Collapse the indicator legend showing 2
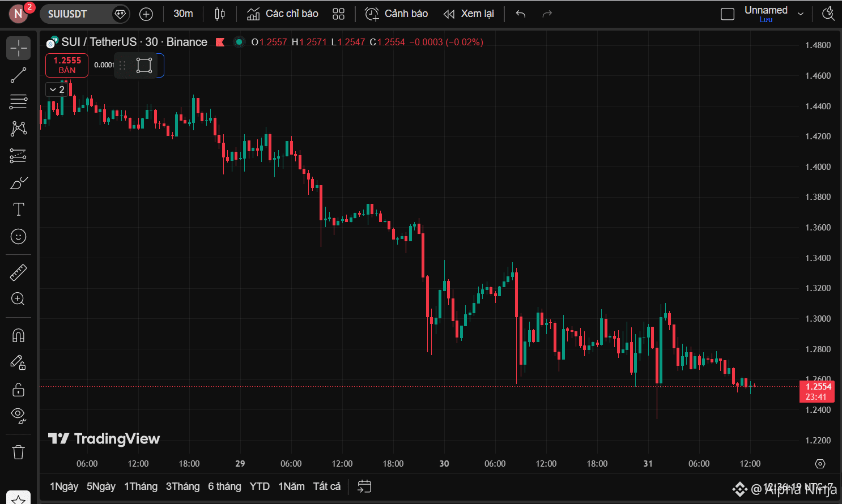The width and height of the screenshot is (842, 504). 57,89
